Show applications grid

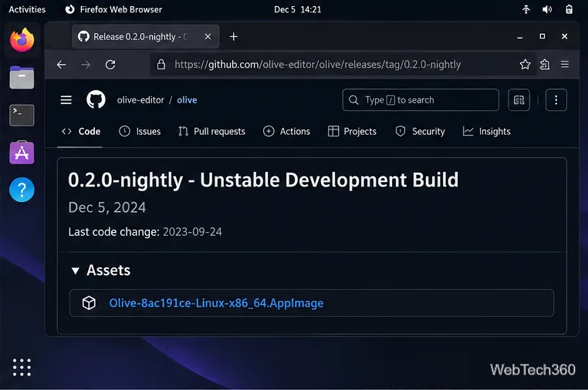[x=22, y=367]
